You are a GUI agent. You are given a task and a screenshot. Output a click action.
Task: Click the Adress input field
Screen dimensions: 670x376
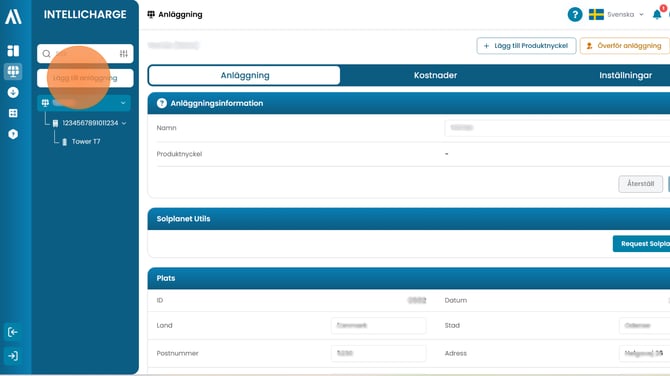644,353
